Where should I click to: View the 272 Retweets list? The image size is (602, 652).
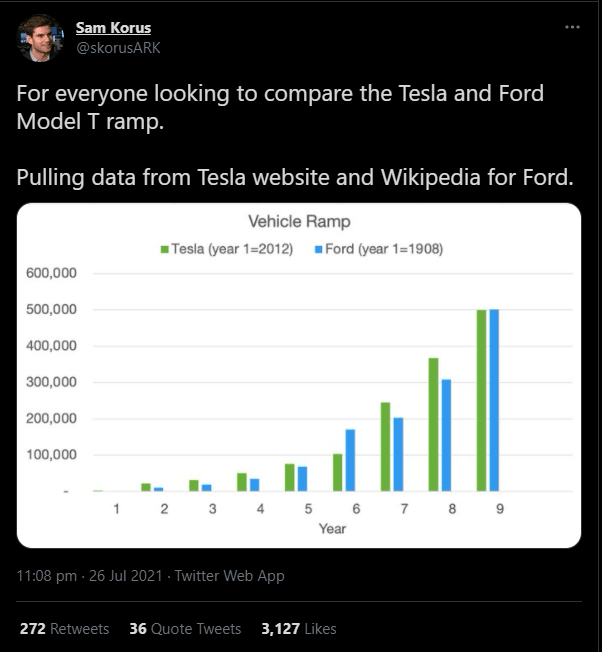pos(64,629)
